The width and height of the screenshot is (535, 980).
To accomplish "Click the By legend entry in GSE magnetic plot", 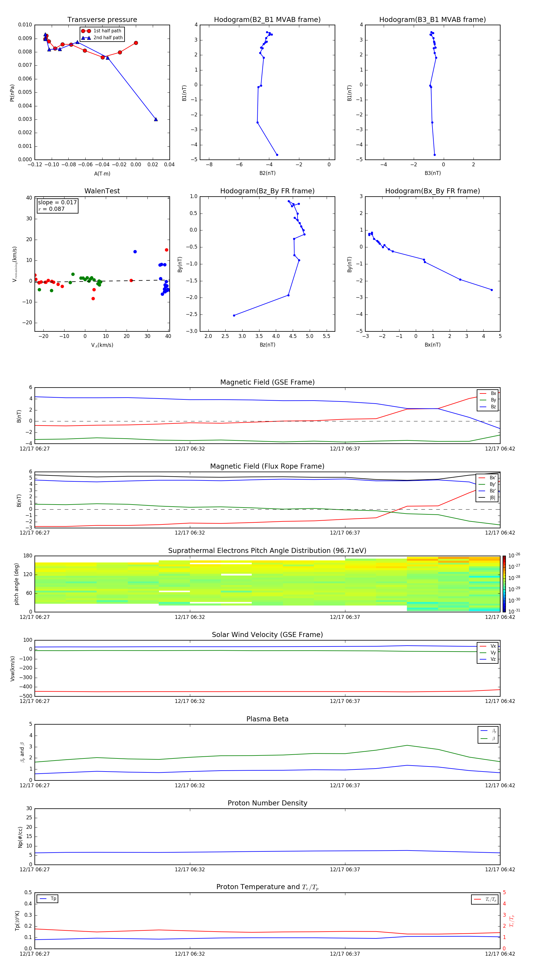I will [488, 400].
